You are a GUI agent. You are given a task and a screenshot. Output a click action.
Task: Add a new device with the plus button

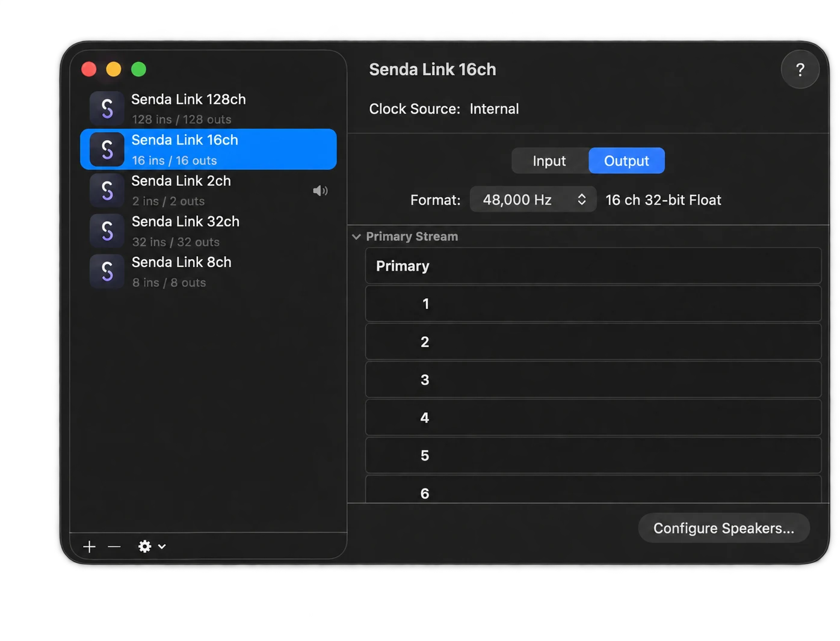pyautogui.click(x=90, y=547)
